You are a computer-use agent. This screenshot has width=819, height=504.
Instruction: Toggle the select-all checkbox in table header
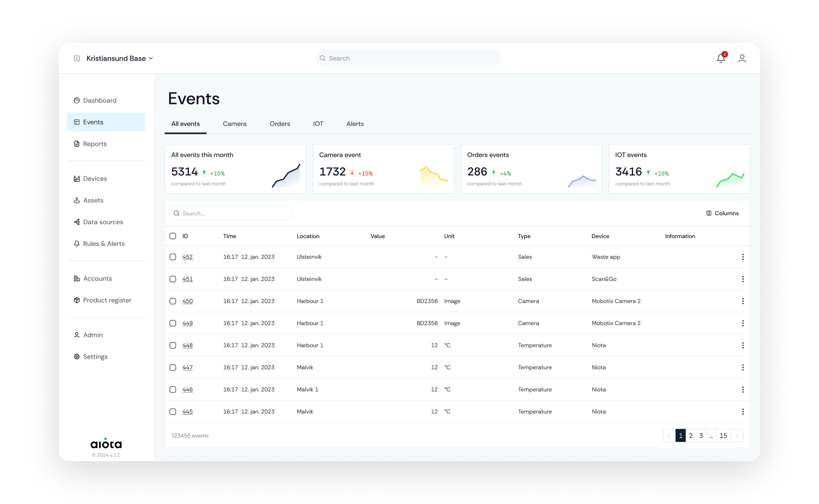[173, 236]
